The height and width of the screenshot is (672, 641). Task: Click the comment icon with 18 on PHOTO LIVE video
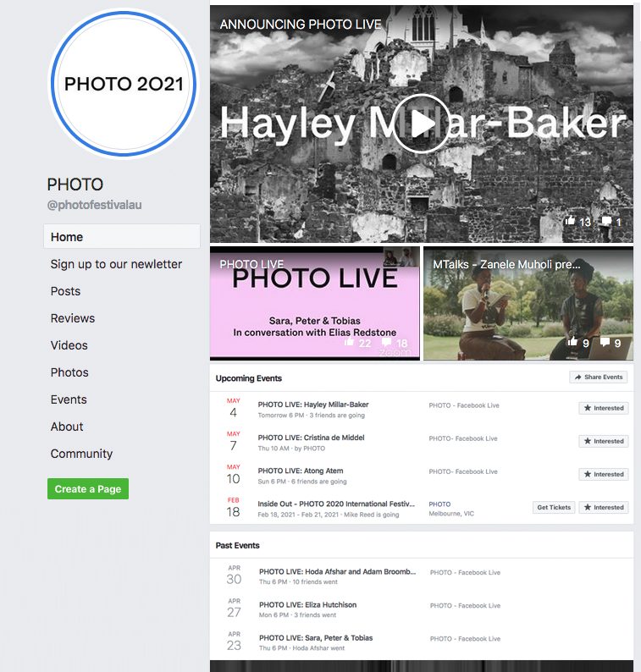pyautogui.click(x=386, y=342)
